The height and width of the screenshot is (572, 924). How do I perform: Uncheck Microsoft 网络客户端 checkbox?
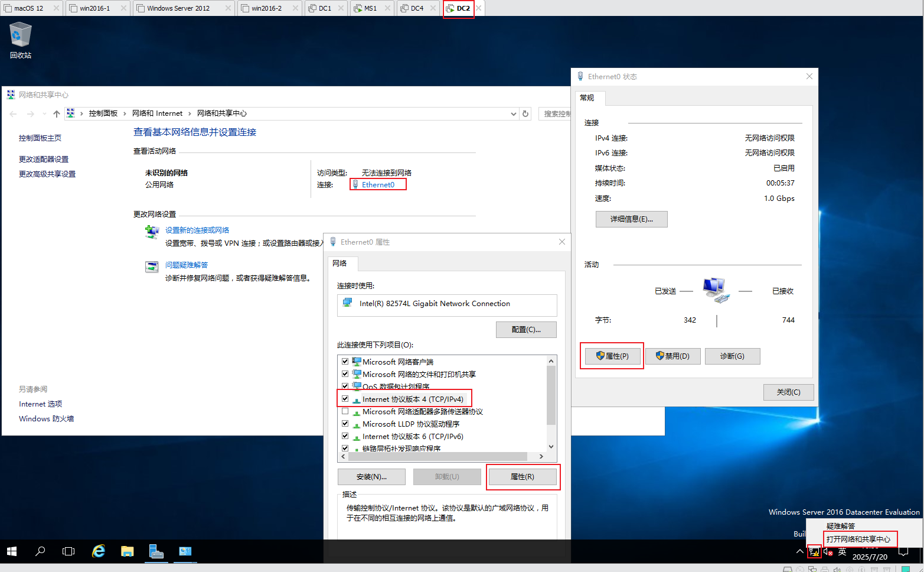(345, 362)
